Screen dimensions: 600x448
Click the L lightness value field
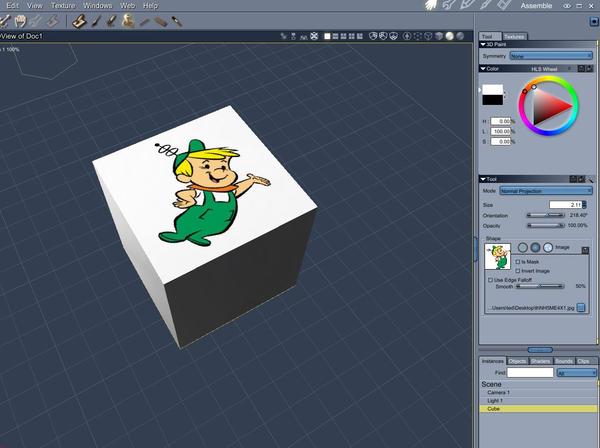[x=500, y=131]
